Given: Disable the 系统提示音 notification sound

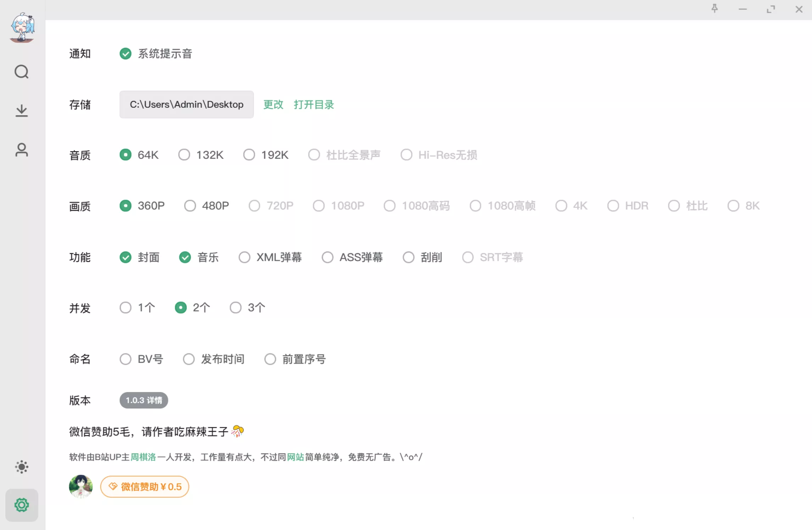Looking at the screenshot, I should pyautogui.click(x=125, y=54).
